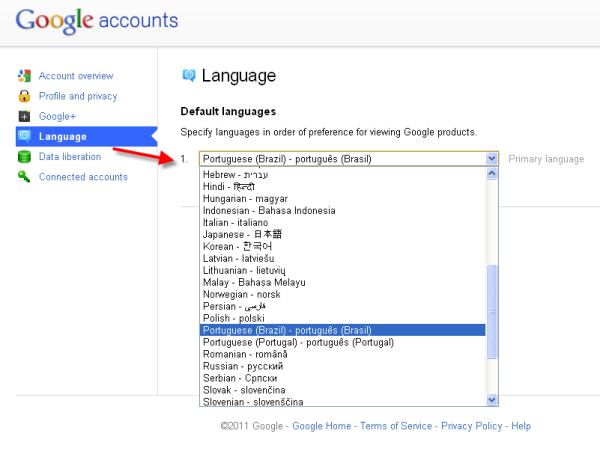This screenshot has height=451, width=600.
Task: Click the Language speech bubble sidebar icon
Action: 24,136
